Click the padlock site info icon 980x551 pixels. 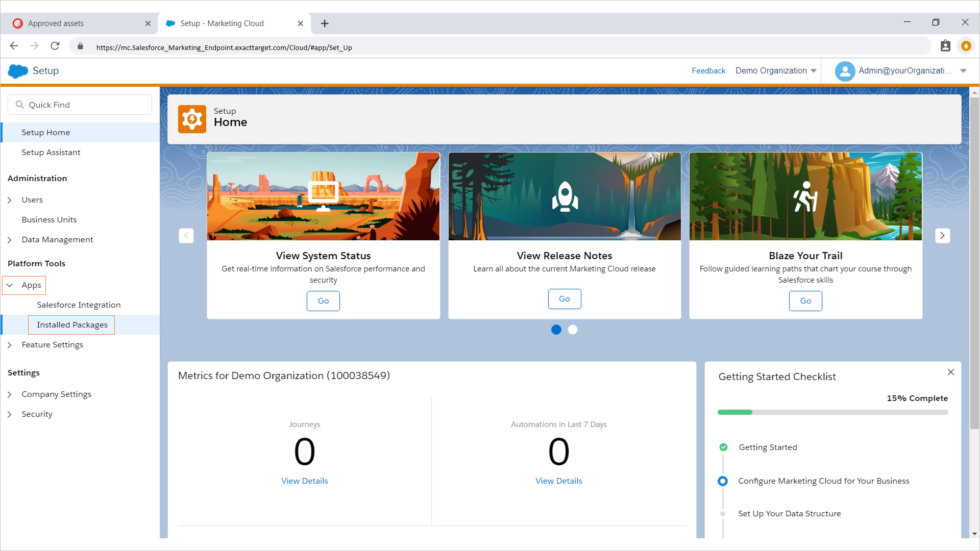pos(80,46)
